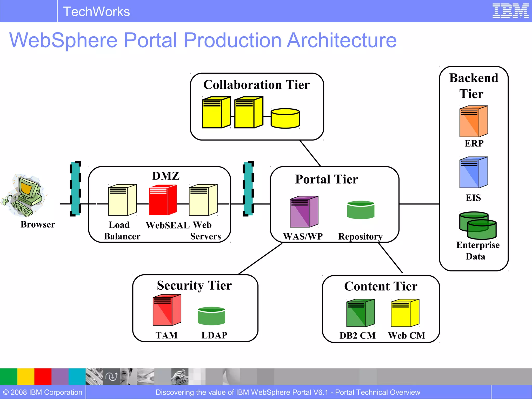Click the purple WAS/WP server icon
The image size is (532, 399).
[304, 212]
